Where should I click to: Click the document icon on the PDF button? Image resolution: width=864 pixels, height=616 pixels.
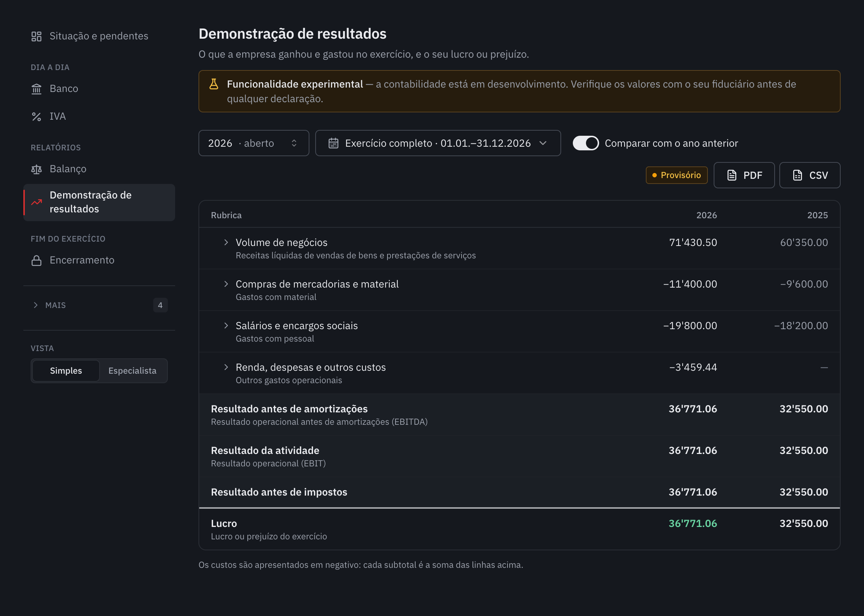pyautogui.click(x=732, y=175)
